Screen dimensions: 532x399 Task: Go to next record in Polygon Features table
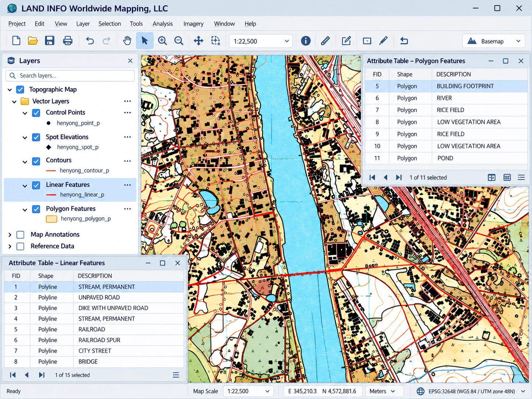(x=399, y=177)
